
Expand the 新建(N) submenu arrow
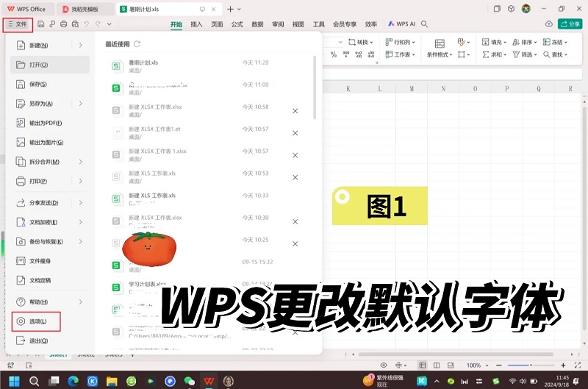[x=81, y=46]
